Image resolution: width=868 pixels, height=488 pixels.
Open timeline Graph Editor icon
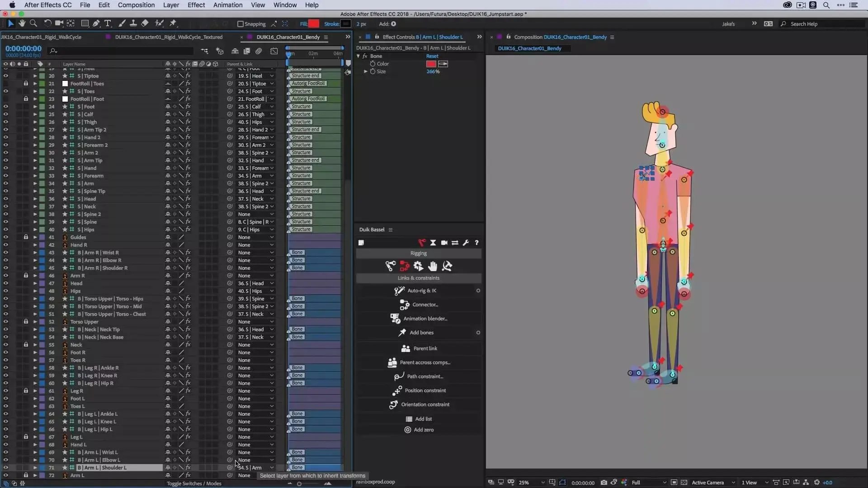coord(274,51)
